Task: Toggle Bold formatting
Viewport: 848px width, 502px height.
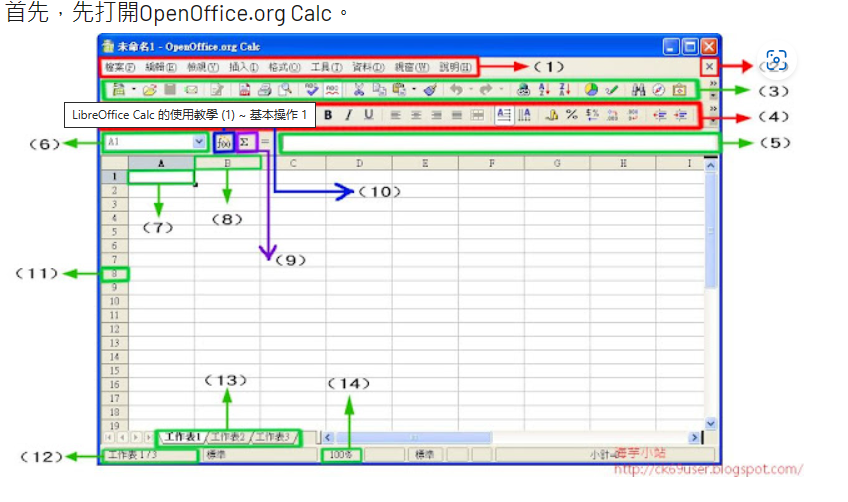Action: (328, 115)
